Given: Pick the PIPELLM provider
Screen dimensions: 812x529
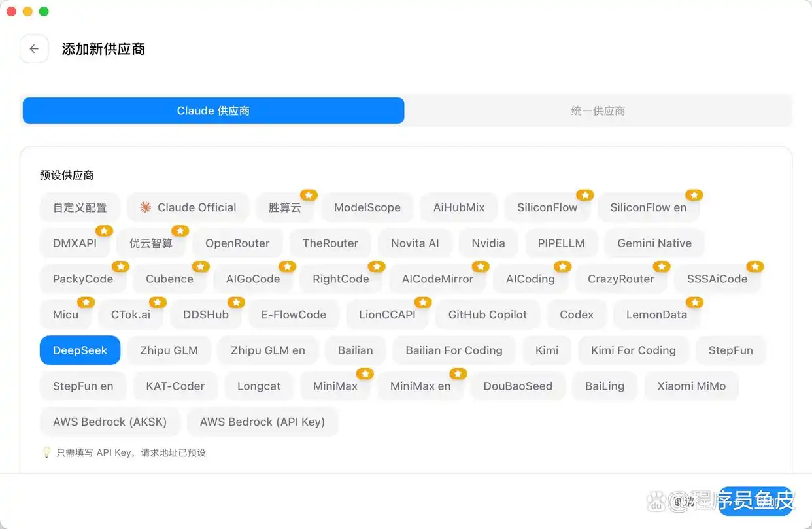Looking at the screenshot, I should click(561, 243).
